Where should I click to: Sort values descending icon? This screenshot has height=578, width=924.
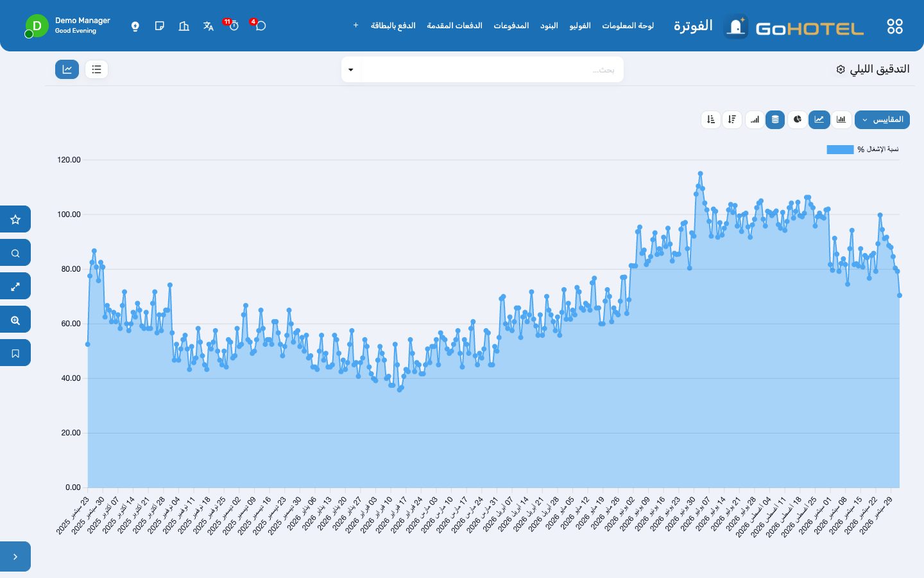point(732,119)
